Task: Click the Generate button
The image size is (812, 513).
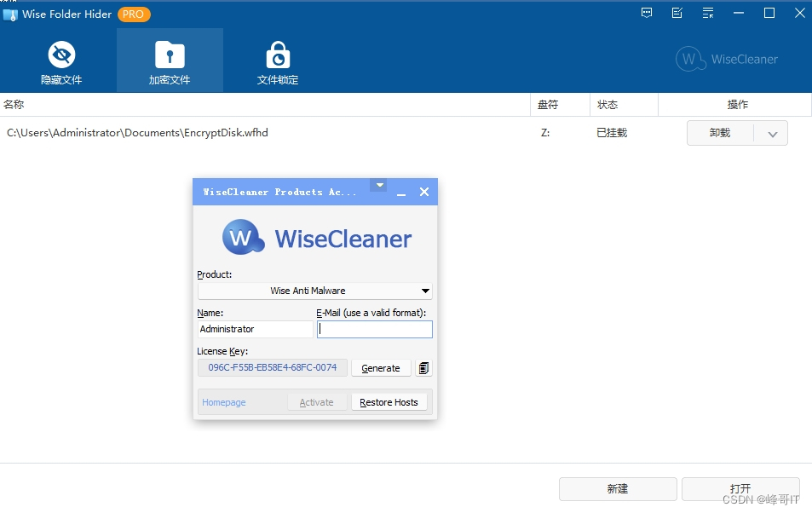Action: [381, 368]
